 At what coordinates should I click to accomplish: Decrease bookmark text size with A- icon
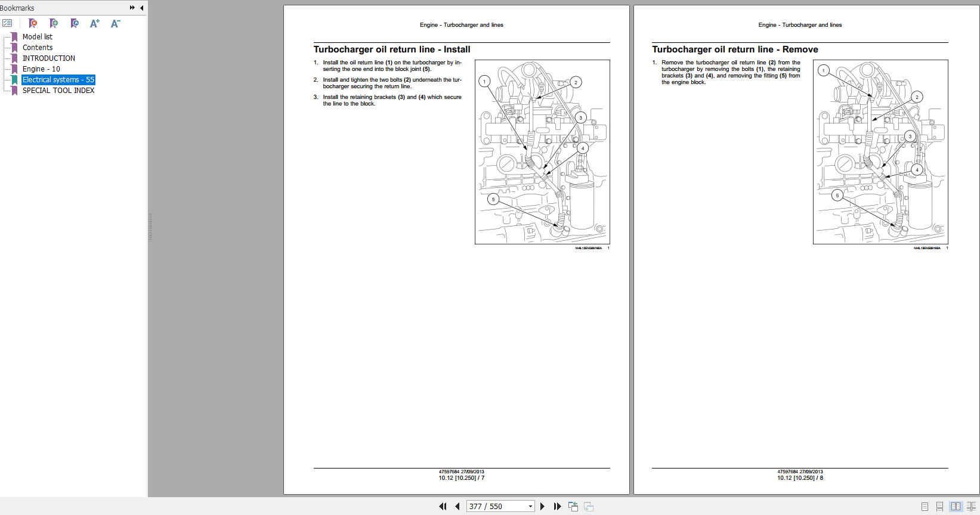pyautogui.click(x=115, y=23)
